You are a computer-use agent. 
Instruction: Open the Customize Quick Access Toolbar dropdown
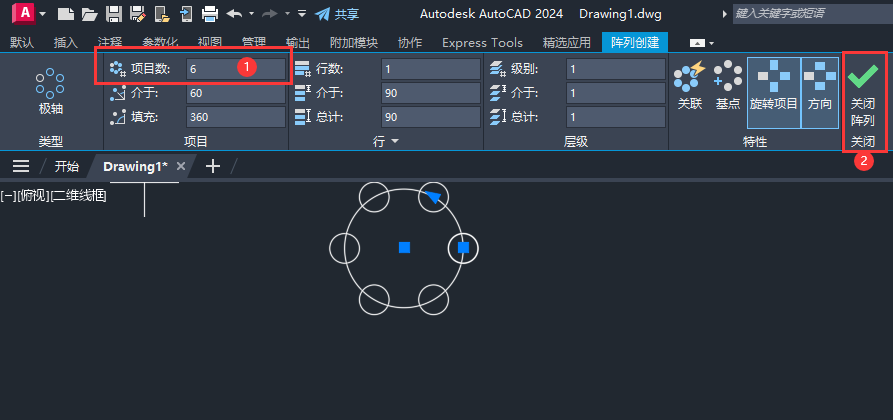pyautogui.click(x=302, y=14)
